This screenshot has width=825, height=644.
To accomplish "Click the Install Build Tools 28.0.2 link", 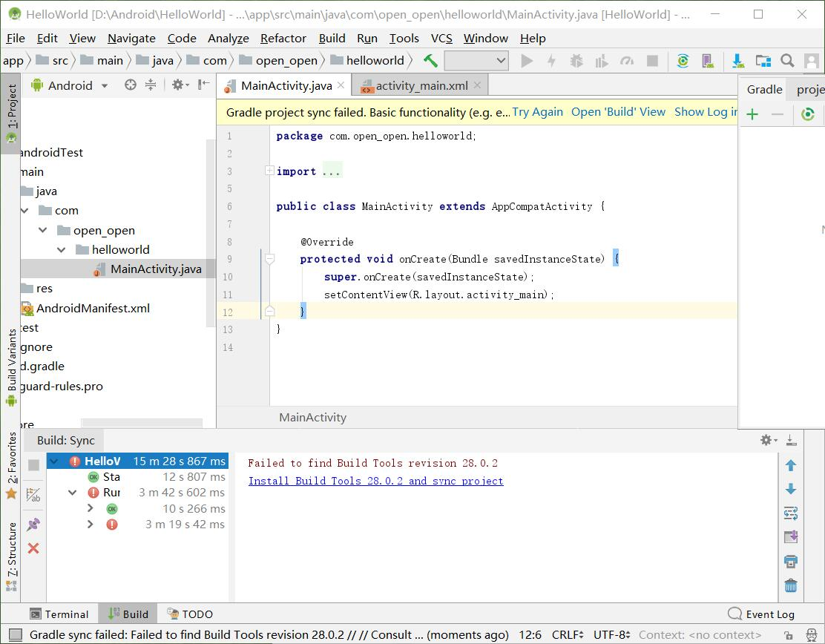I will point(375,481).
